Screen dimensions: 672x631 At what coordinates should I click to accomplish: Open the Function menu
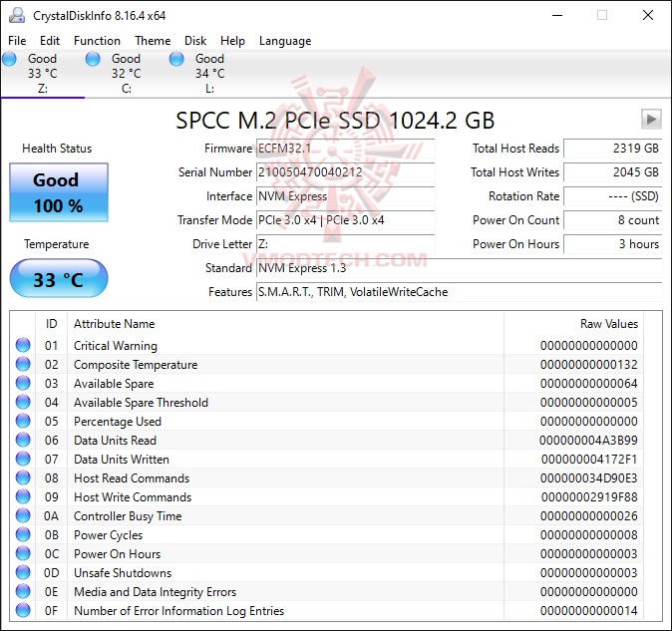[x=98, y=41]
